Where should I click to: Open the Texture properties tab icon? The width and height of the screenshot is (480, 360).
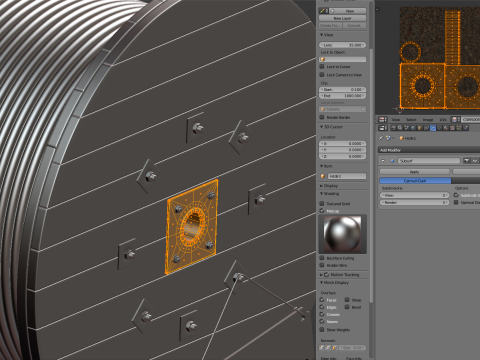pyautogui.click(x=452, y=128)
